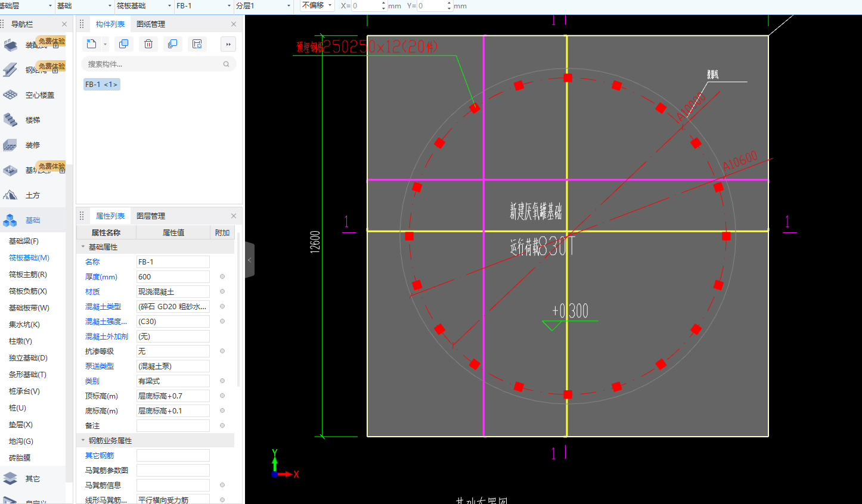862x504 pixels.
Task: Toggle the 附加 option for 混凝土强度
Action: click(x=222, y=321)
